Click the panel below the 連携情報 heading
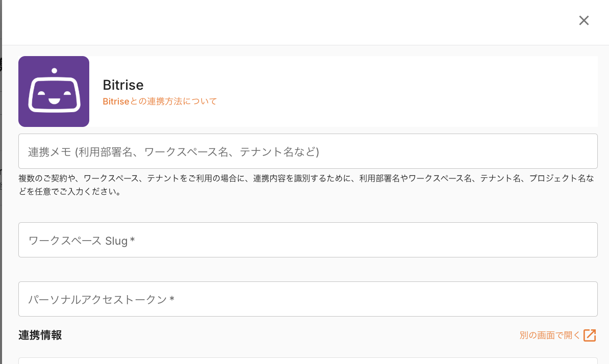Screen dimensions: 609x364 click(x=308, y=361)
